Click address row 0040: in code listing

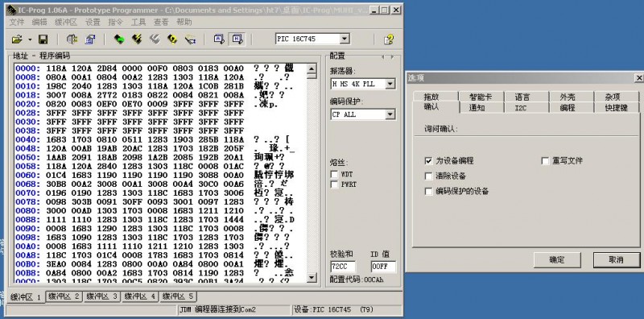[28, 140]
